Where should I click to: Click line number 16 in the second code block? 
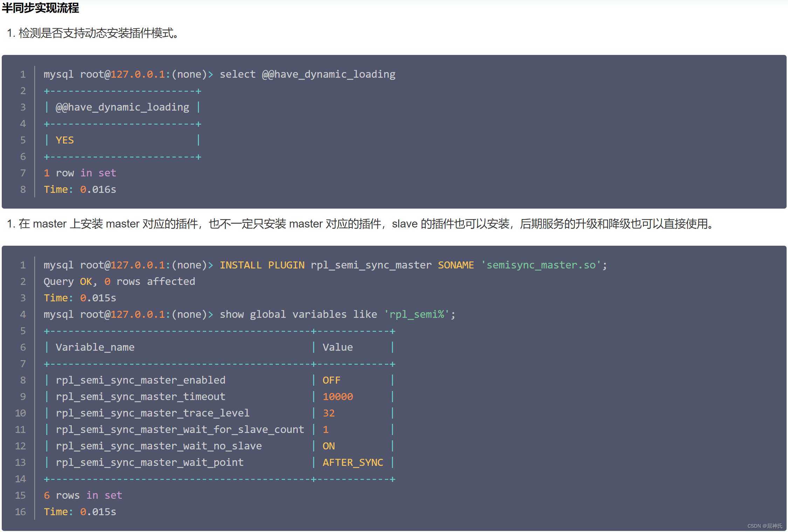pyautogui.click(x=20, y=511)
